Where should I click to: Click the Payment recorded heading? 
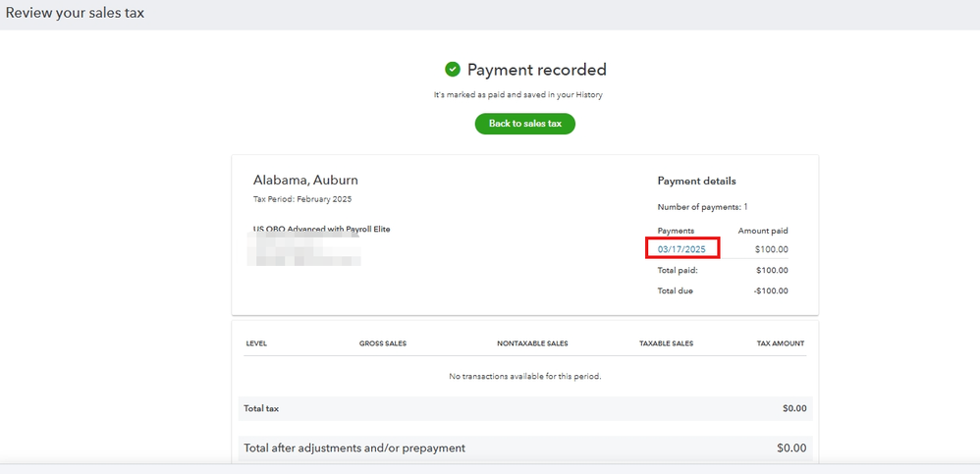pyautogui.click(x=536, y=70)
